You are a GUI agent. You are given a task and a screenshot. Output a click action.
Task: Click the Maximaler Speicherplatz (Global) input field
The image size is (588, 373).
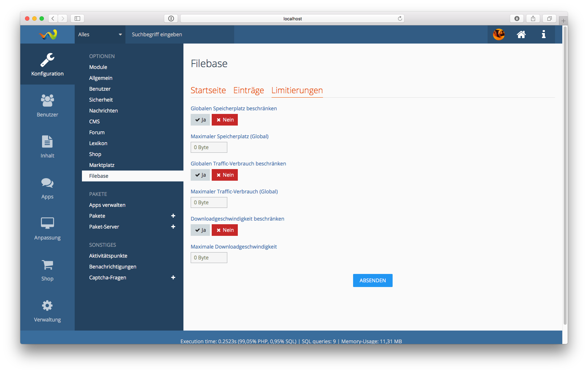pos(209,147)
